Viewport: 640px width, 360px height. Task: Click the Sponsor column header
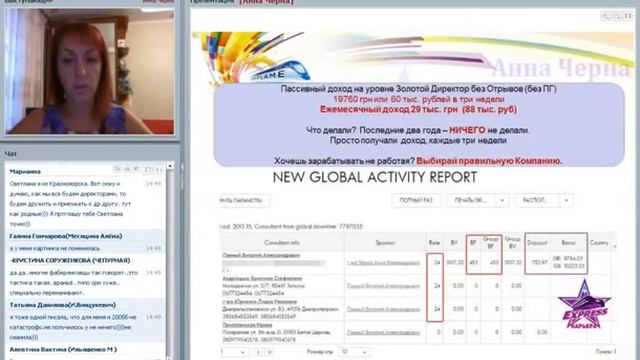click(x=385, y=242)
